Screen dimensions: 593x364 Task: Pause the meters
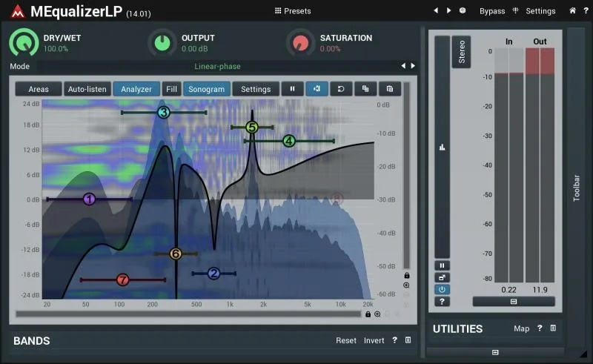click(442, 265)
